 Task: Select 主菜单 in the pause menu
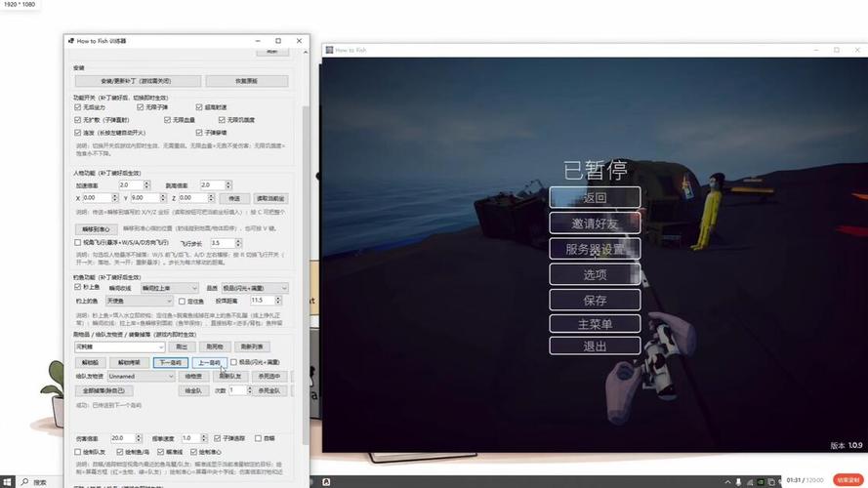point(595,324)
